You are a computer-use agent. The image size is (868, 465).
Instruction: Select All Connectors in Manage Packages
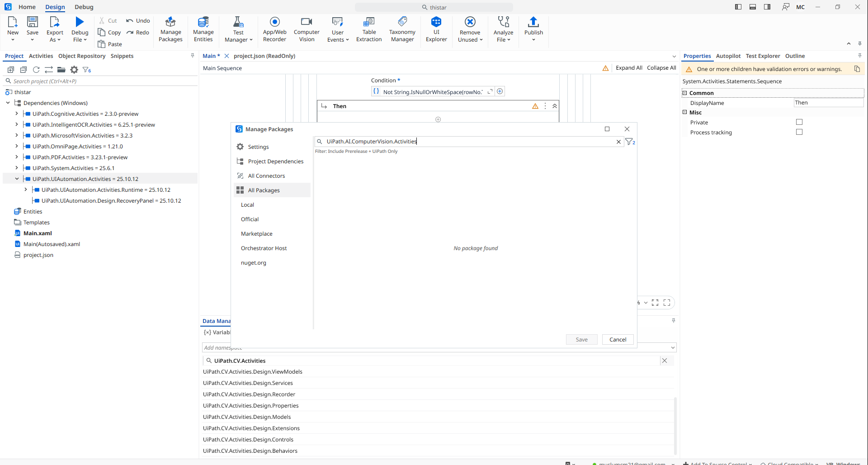[x=272, y=176]
